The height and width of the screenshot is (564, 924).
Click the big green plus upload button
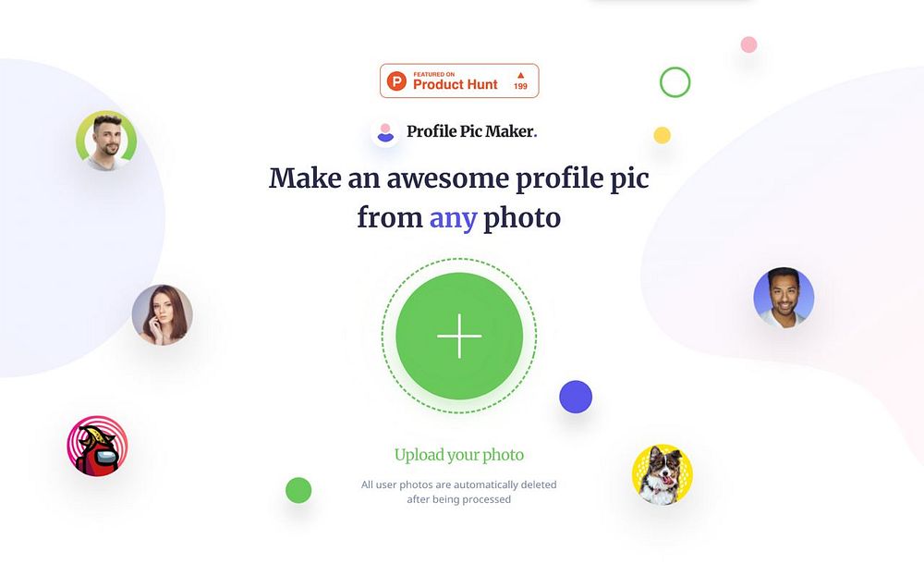click(x=459, y=336)
